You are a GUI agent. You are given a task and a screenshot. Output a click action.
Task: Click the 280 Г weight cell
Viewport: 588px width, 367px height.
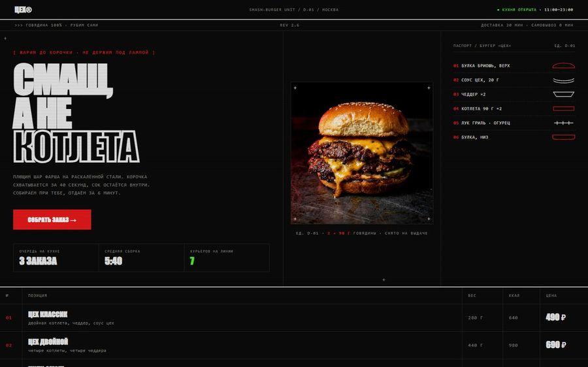pyautogui.click(x=476, y=318)
